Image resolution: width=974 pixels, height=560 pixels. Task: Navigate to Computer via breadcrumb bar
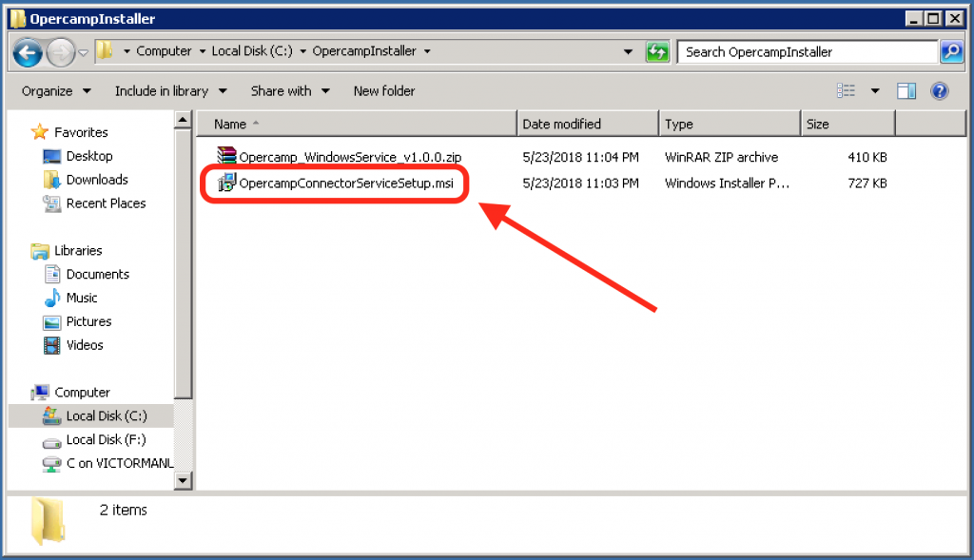click(164, 51)
